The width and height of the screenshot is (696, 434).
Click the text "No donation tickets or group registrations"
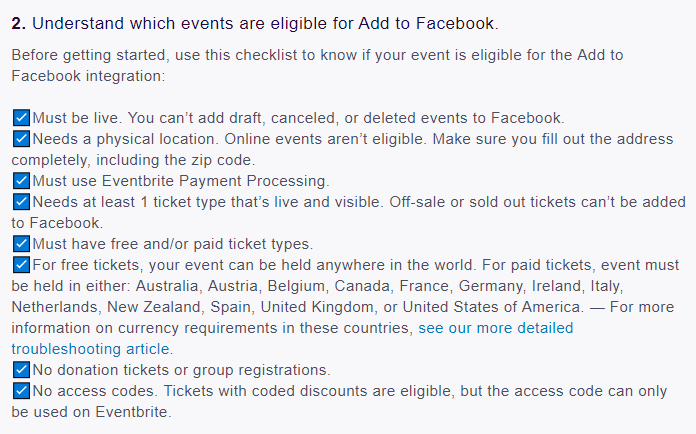click(182, 370)
